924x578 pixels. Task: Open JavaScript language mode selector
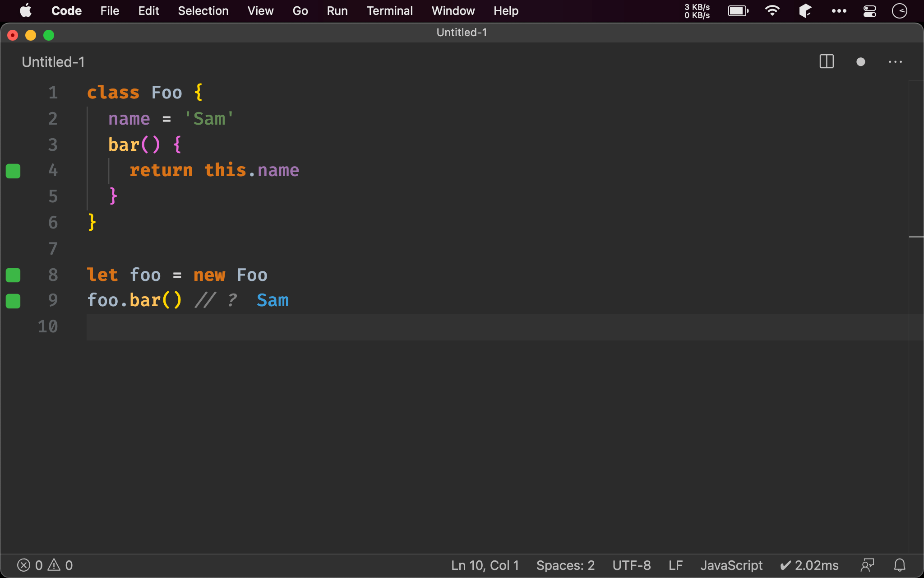[731, 565]
